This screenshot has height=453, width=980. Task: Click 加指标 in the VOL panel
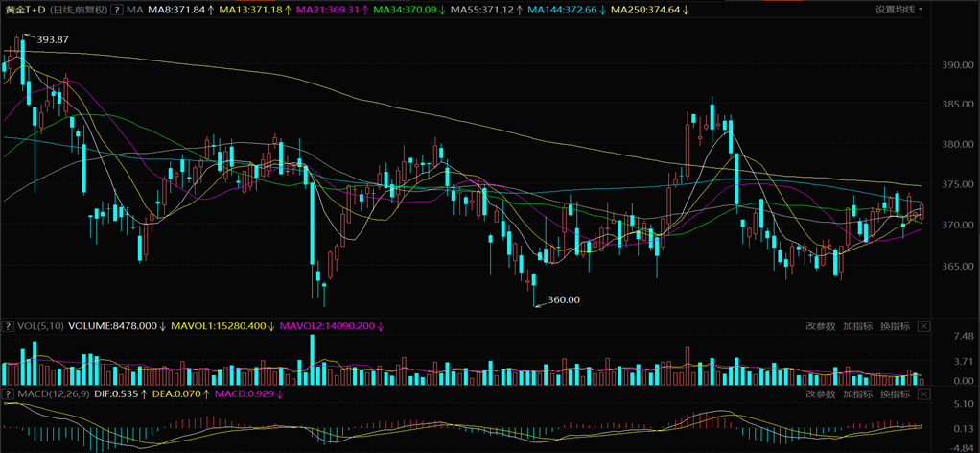tap(857, 326)
